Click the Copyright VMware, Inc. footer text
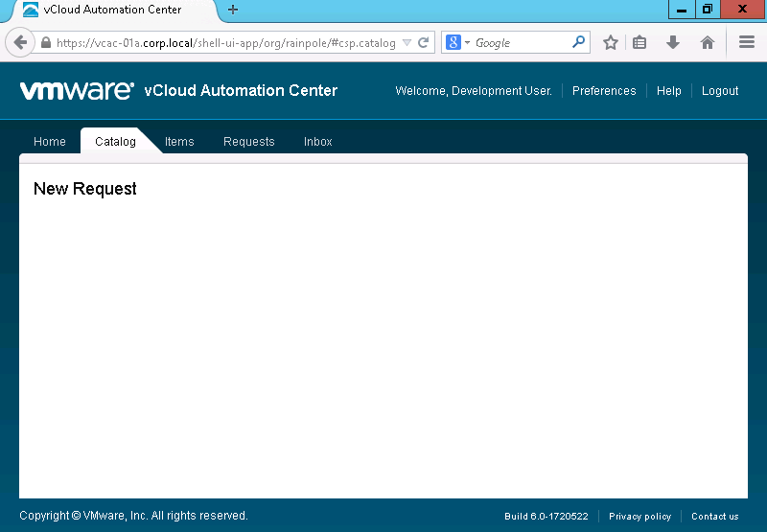Viewport: 767px width, 532px height. pyautogui.click(x=133, y=516)
